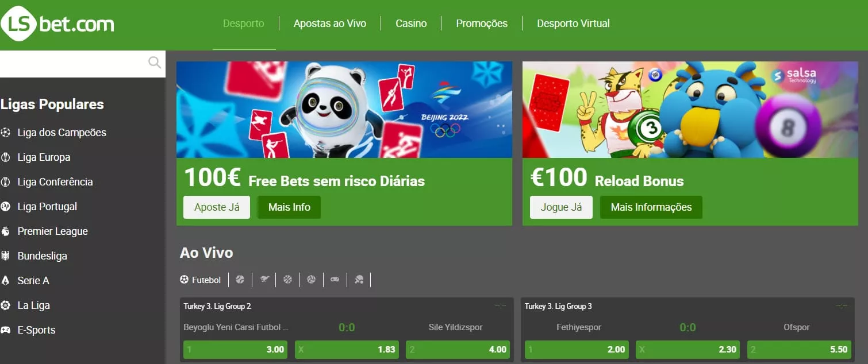Open the Apostas ao Vivo tab

pos(330,24)
